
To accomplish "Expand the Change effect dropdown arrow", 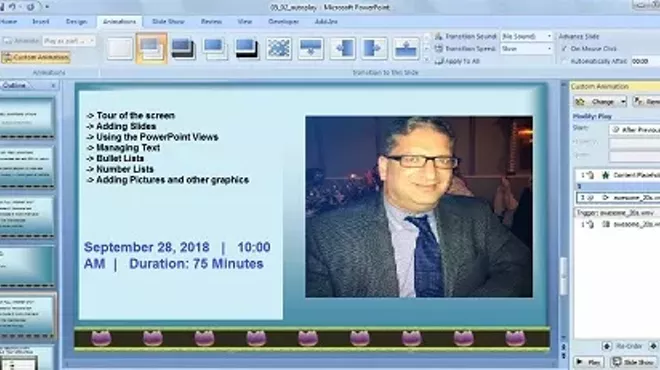I will (623, 102).
